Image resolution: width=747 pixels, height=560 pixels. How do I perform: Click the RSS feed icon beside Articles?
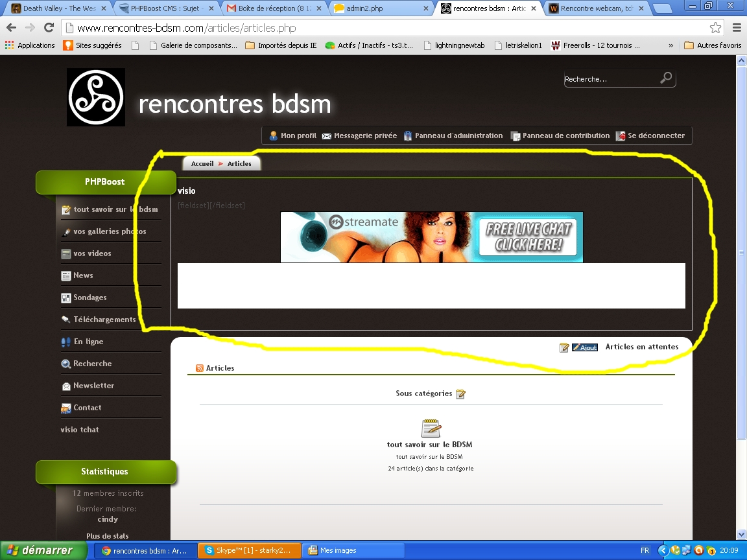click(200, 368)
